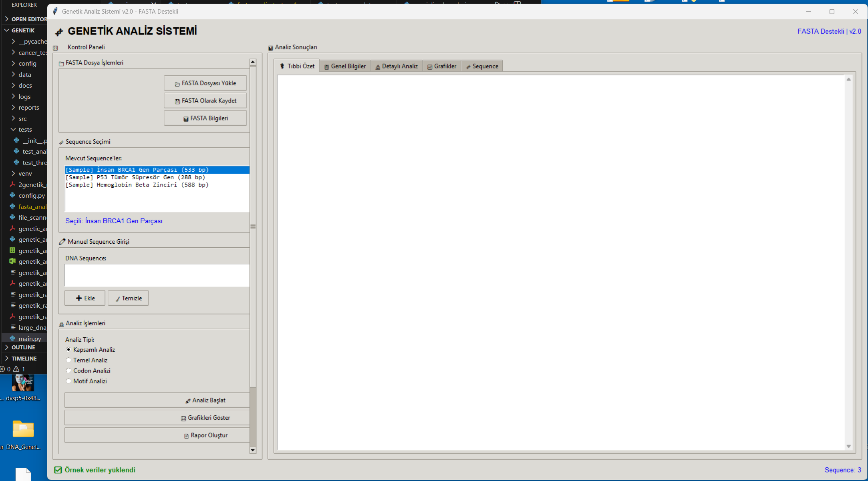The image size is (868, 481).
Task: Choose the Codon Analizi analysis type
Action: click(68, 371)
